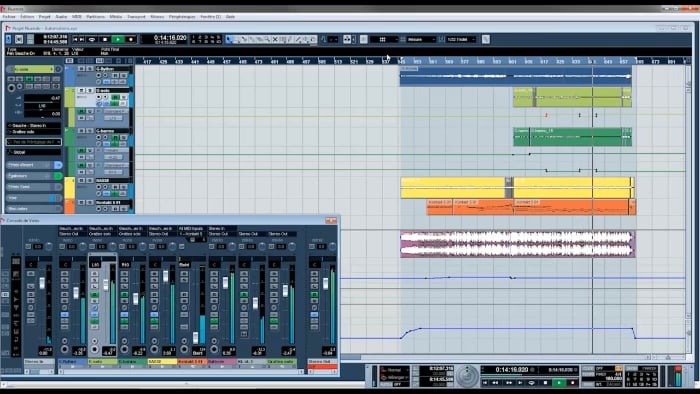Select the Split scissors tool
Image resolution: width=700 pixels, height=394 pixels.
pyautogui.click(x=244, y=39)
